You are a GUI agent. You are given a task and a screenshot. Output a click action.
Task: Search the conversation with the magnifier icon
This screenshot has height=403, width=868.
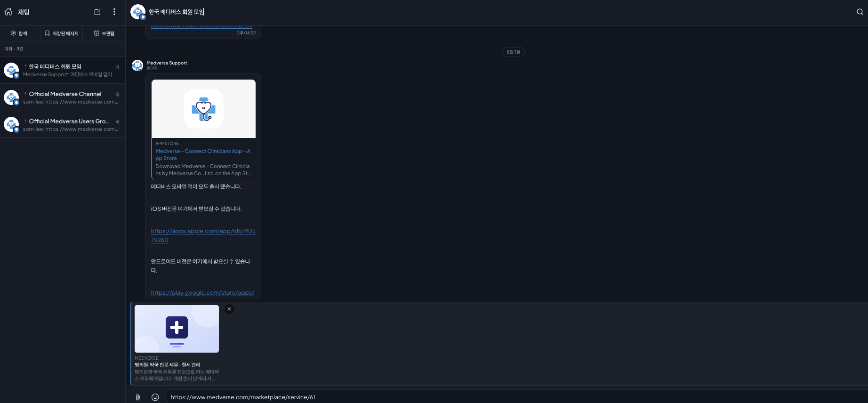[860, 12]
